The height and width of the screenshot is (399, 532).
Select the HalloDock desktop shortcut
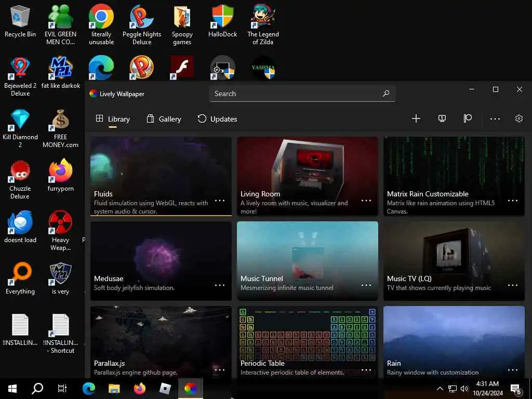(222, 22)
